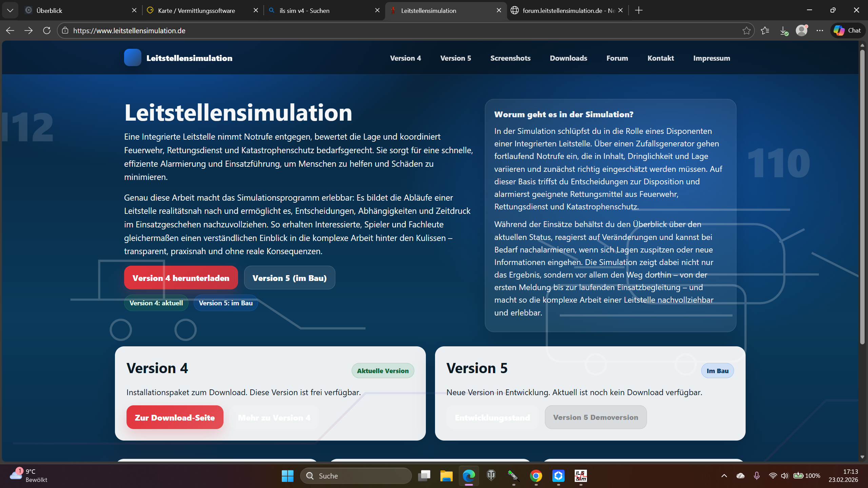Mute system volume via the speaker icon
Image resolution: width=868 pixels, height=488 pixels.
tap(784, 475)
